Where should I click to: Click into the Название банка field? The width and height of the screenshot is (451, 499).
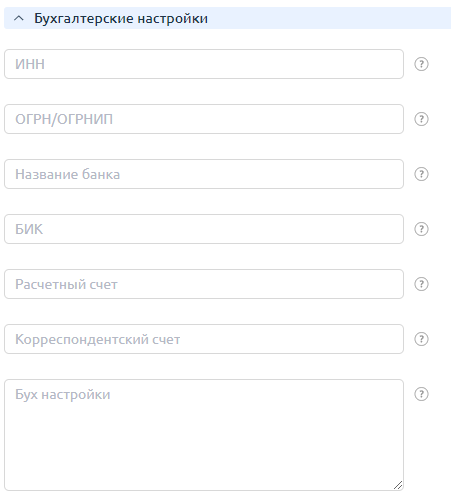click(x=204, y=174)
